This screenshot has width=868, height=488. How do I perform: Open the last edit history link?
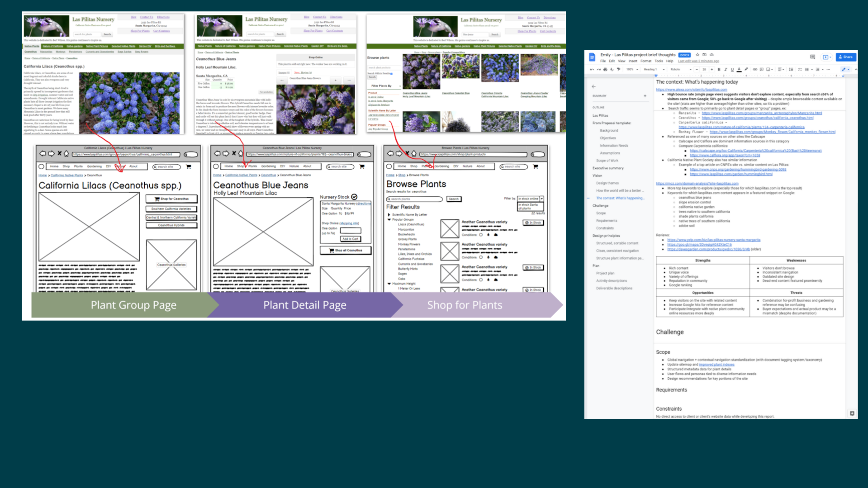click(x=698, y=61)
